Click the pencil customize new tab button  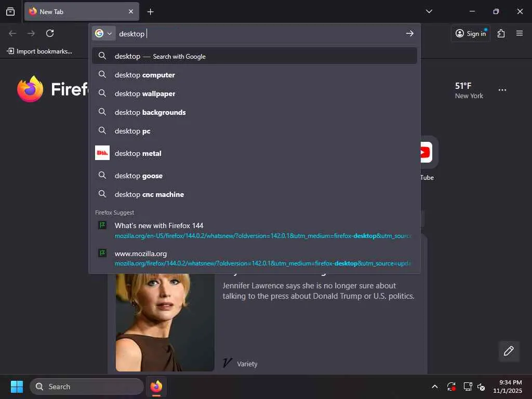pos(509,351)
